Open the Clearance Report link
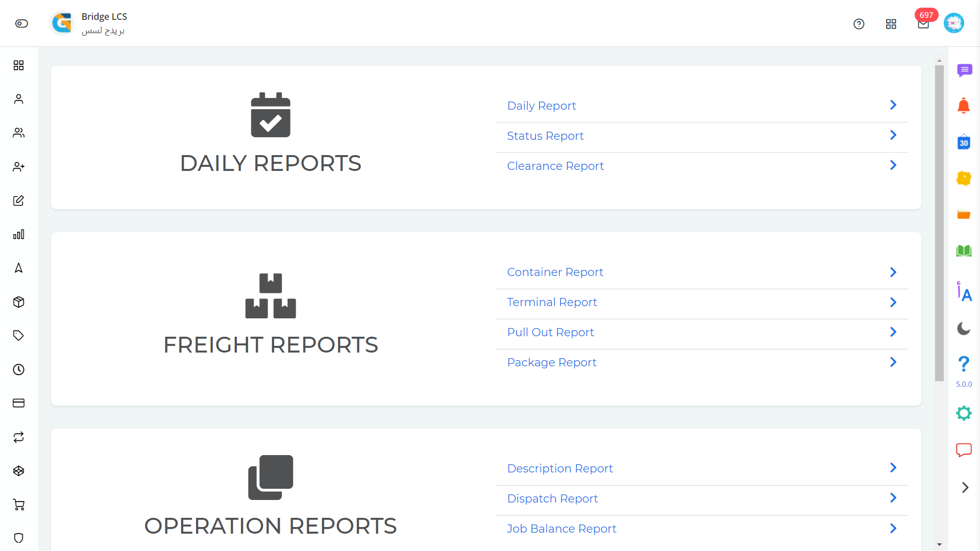Screen dimensions: 980x551 coord(555,165)
